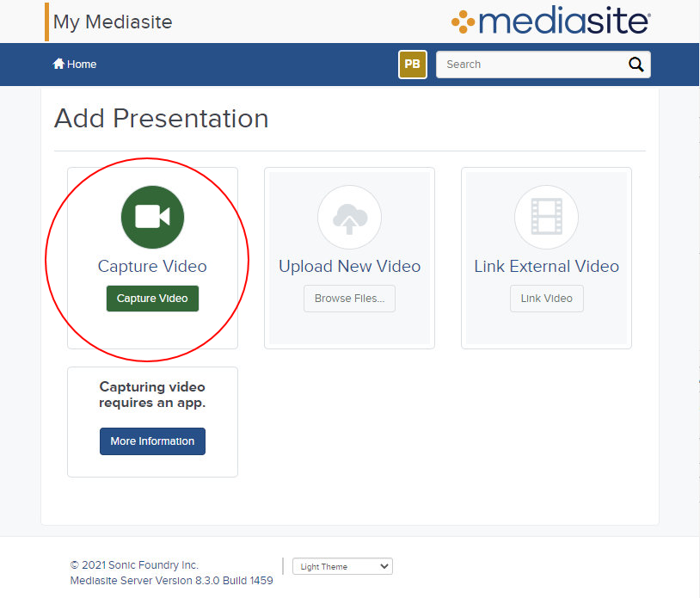Click the theme selector dropdown arrow
Image resolution: width=700 pixels, height=598 pixels.
[x=384, y=566]
